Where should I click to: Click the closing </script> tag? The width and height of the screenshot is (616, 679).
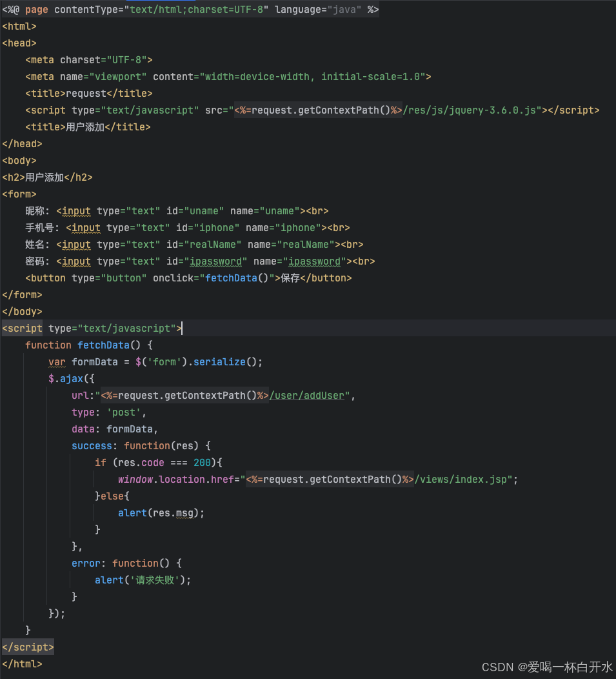[x=28, y=647]
